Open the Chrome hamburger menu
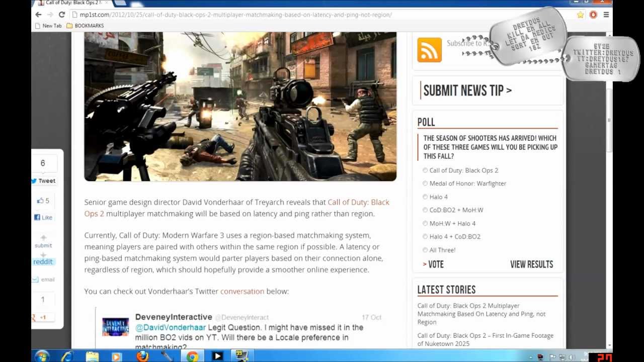The height and width of the screenshot is (362, 644). coord(606,15)
